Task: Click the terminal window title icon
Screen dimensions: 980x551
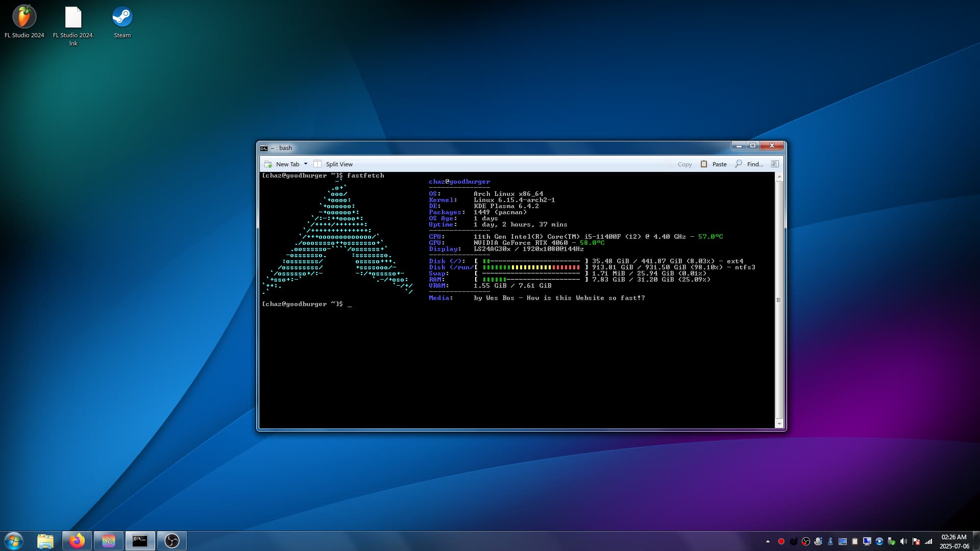Action: point(264,148)
